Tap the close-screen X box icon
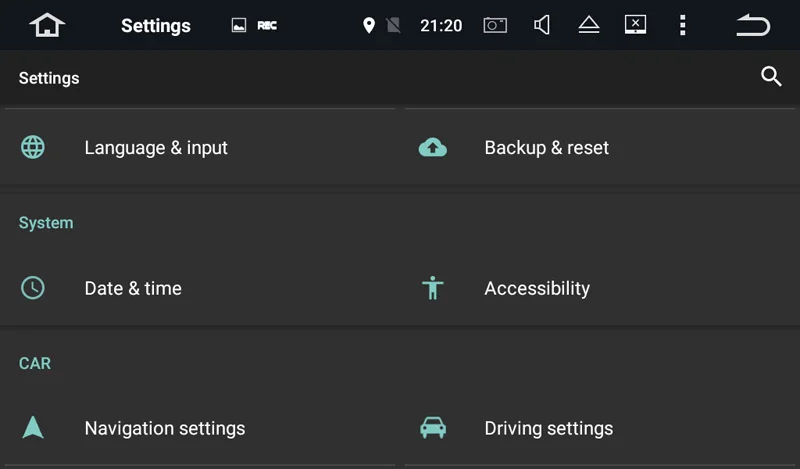 tap(635, 25)
